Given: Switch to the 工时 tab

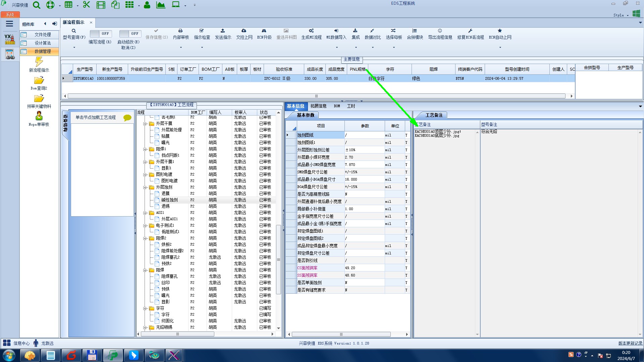Looking at the screenshot, I should (351, 106).
